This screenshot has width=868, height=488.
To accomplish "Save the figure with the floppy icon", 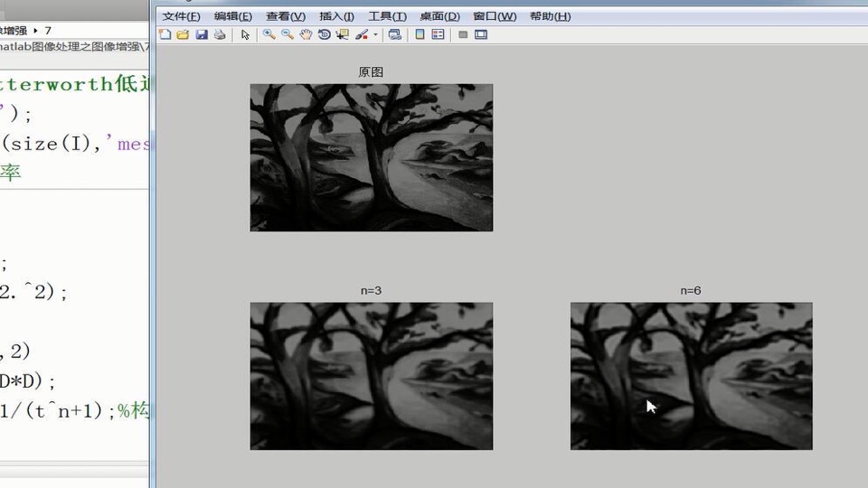I will 202,34.
